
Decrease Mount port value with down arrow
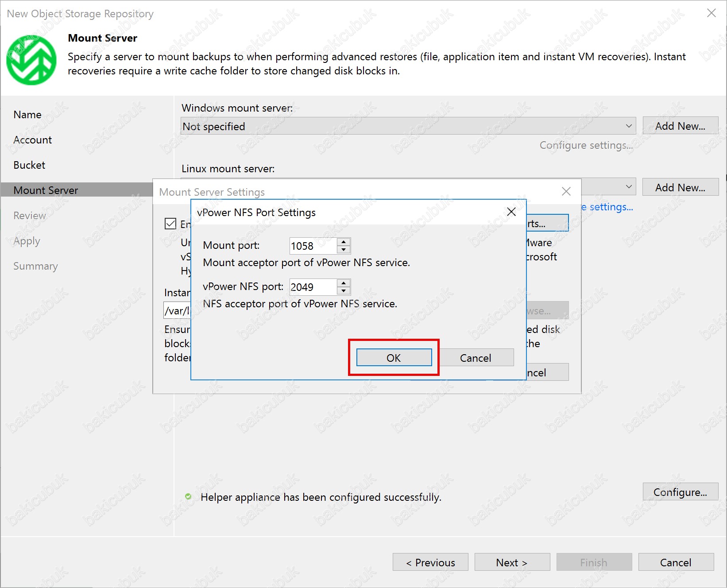344,250
